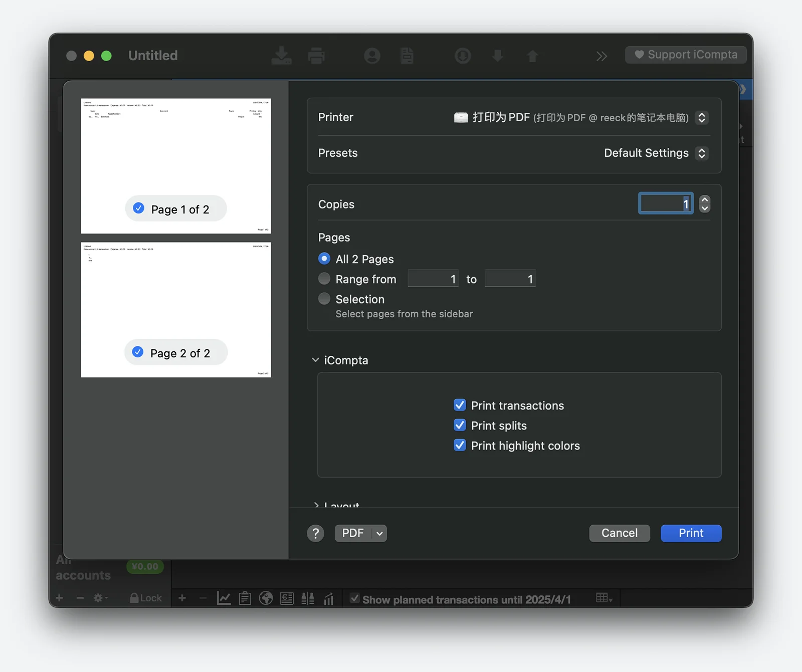802x672 pixels.
Task: Click the Range from start page field
Action: (433, 279)
